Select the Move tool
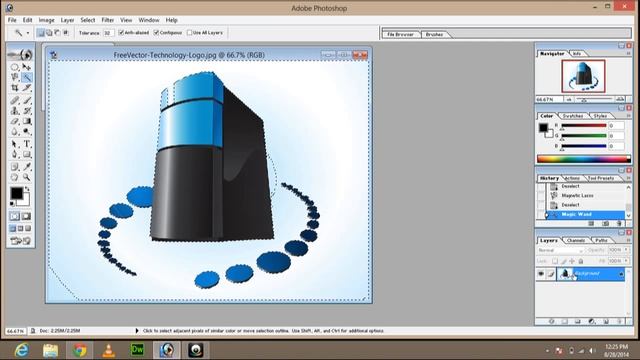Image resolution: width=640 pixels, height=360 pixels. pyautogui.click(x=27, y=67)
